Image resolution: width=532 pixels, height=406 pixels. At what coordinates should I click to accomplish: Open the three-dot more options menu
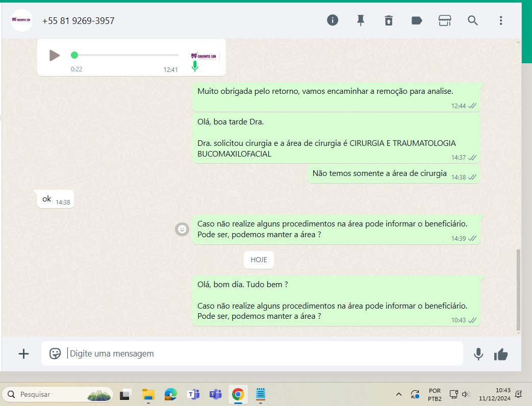501,20
